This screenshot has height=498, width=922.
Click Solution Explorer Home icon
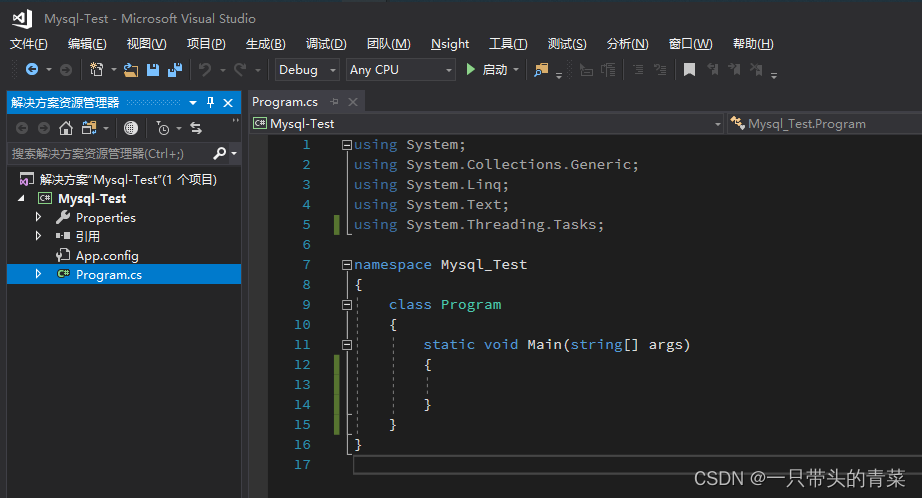pos(66,128)
